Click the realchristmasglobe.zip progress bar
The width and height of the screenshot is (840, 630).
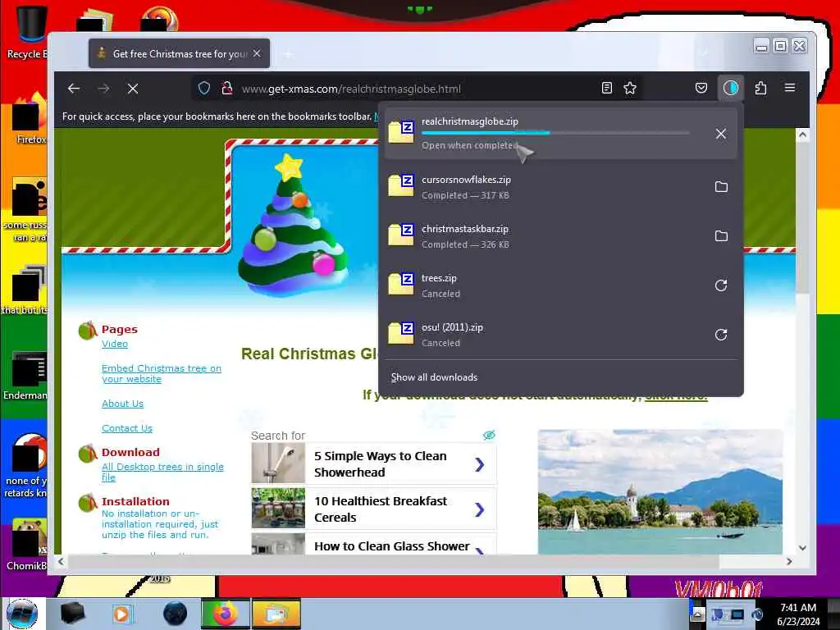coord(555,133)
